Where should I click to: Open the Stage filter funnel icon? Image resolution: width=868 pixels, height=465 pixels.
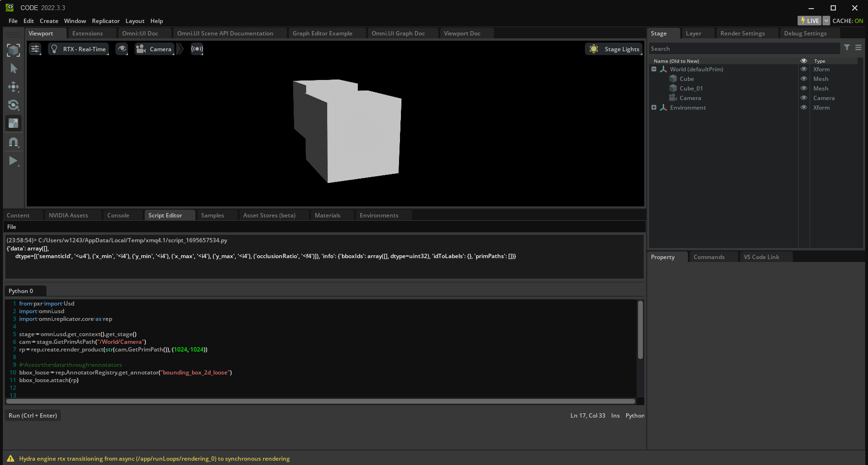[x=847, y=47]
